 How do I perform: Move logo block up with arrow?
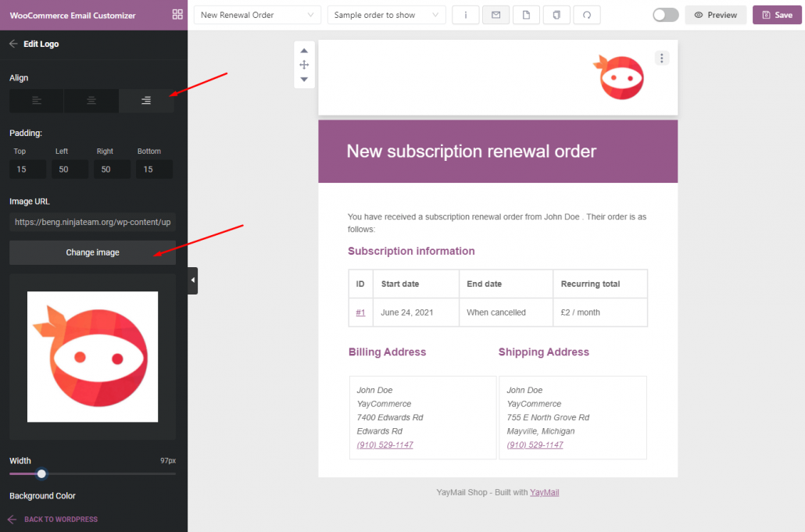304,50
